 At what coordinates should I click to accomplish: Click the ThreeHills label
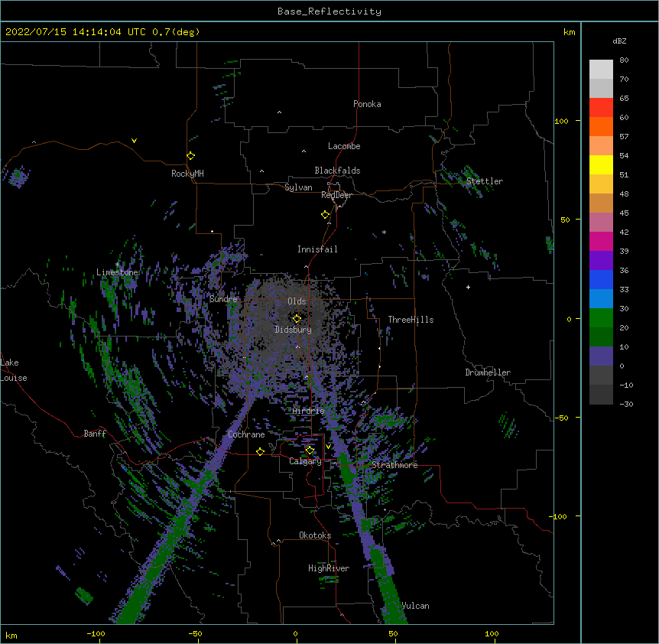pyautogui.click(x=411, y=320)
